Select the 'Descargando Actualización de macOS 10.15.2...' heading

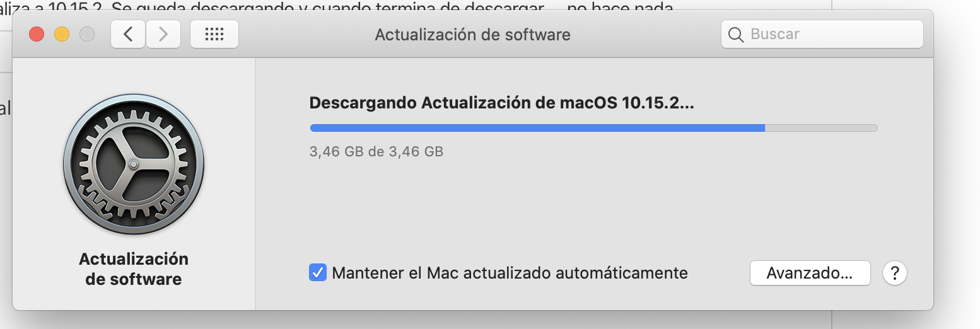pos(501,103)
